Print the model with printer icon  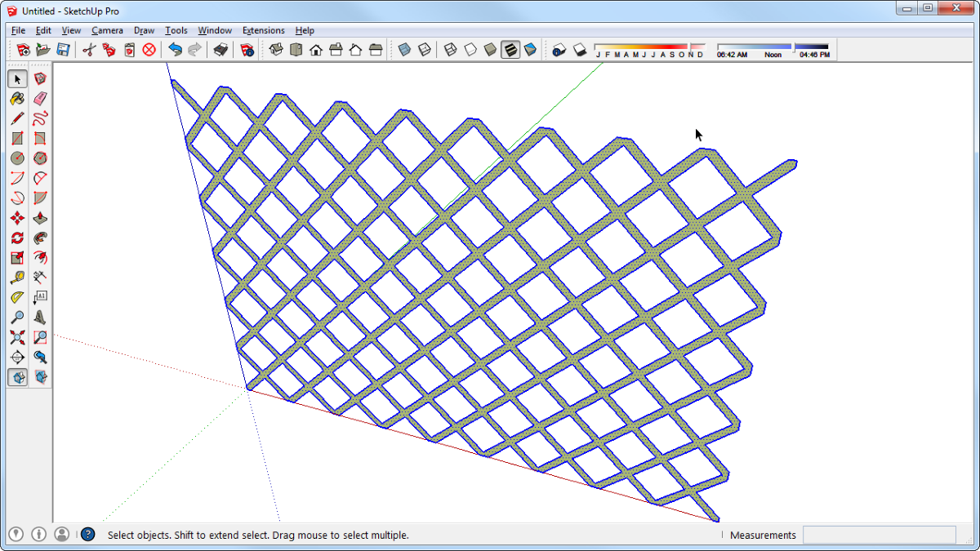click(220, 50)
